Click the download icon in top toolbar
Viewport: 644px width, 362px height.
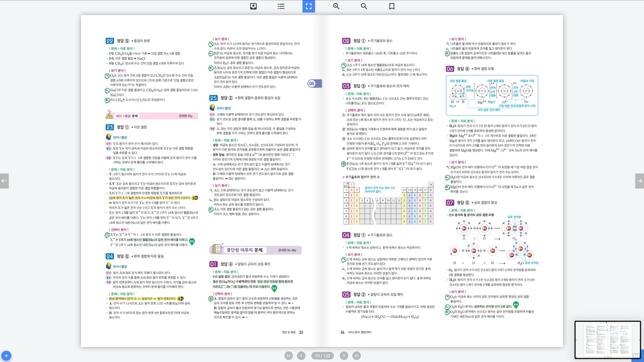click(253, 6)
